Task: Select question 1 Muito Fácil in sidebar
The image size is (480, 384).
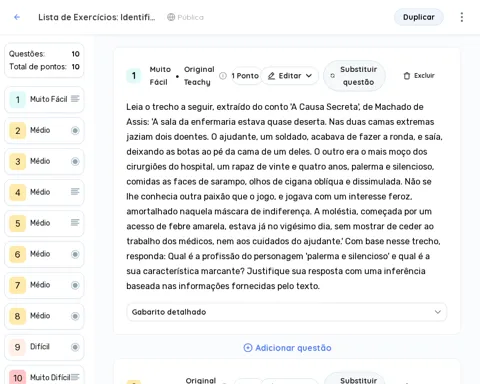Action: 44,99
